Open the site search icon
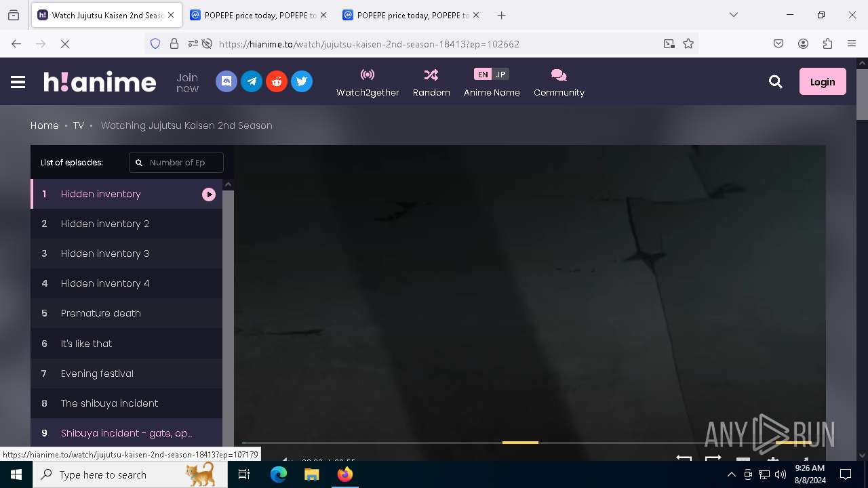 (x=776, y=82)
